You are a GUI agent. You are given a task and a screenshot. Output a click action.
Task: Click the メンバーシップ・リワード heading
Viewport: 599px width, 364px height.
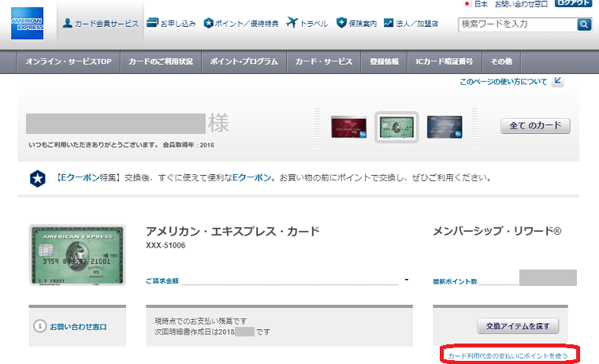497,231
